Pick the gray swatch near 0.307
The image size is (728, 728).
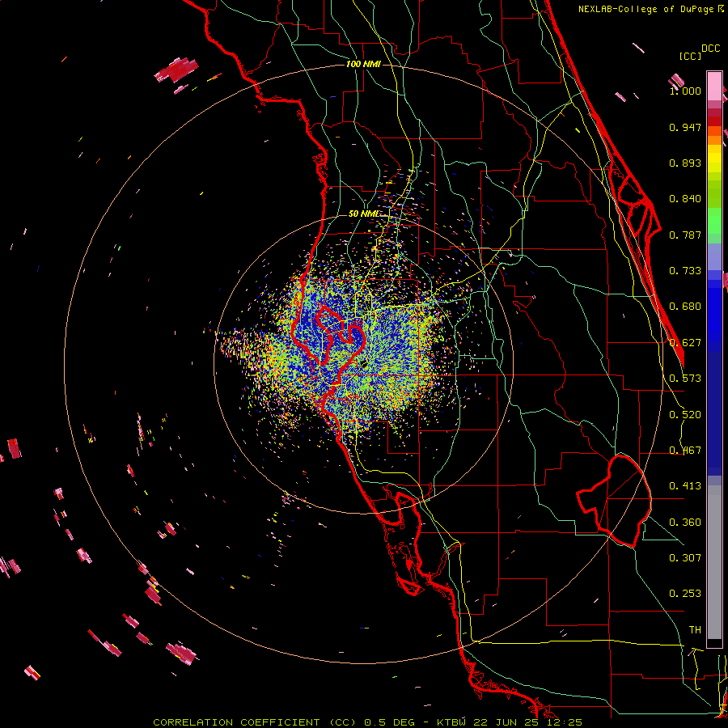714,562
